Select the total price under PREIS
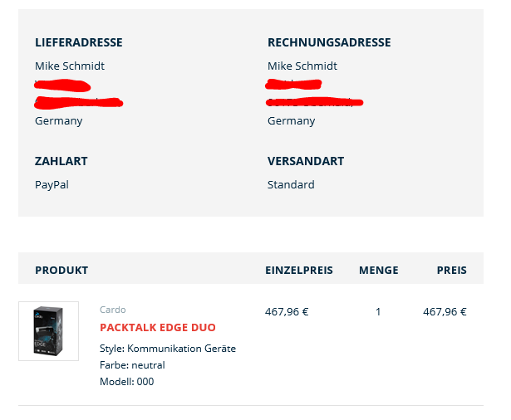511x420 pixels. coord(445,312)
